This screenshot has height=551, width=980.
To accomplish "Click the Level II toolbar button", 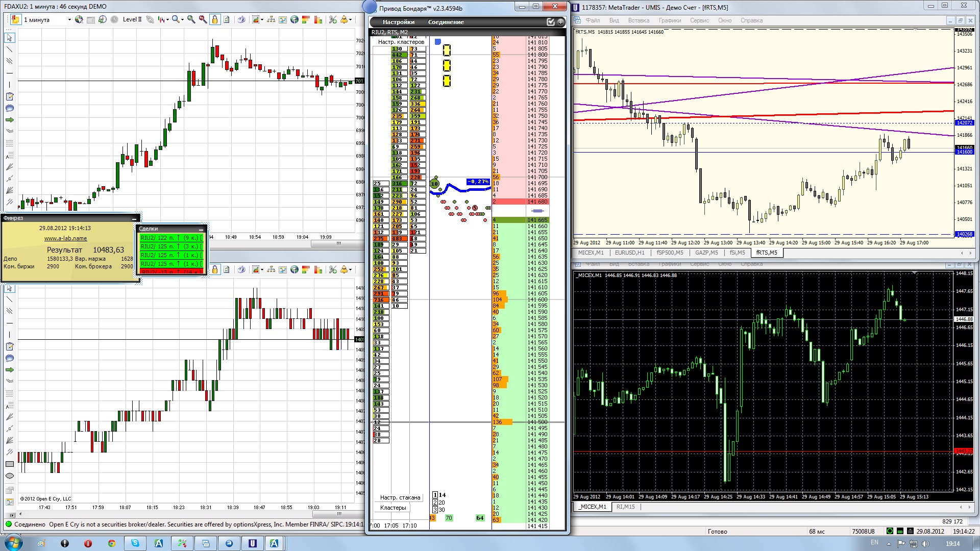I will click(x=132, y=19).
